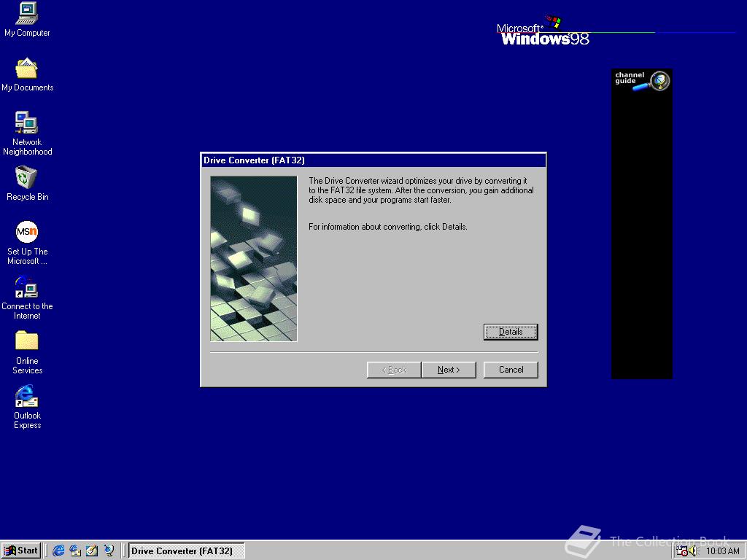
Task: Click Show Desktop Quick Launch icon
Action: pyautogui.click(x=92, y=551)
